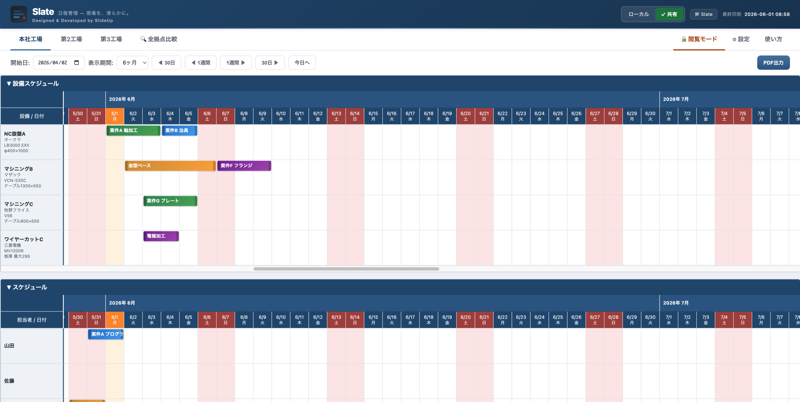Switch storage mode to ローカル
Screen dimensions: 800x402
[638, 14]
